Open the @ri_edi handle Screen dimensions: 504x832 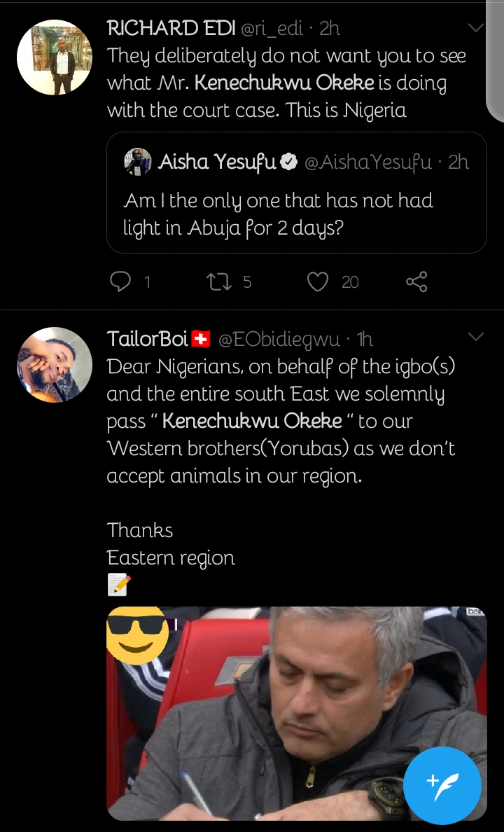272,29
